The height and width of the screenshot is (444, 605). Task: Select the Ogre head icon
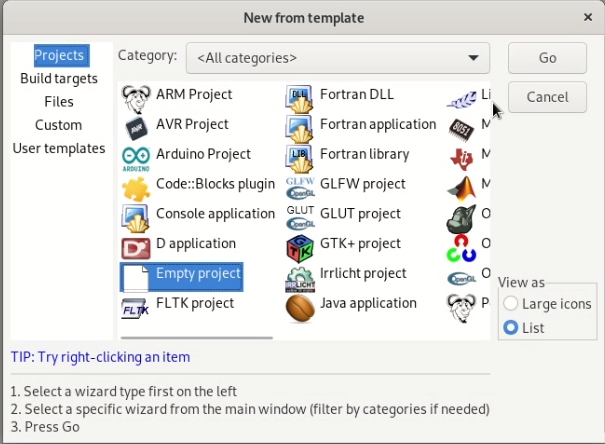461,219
